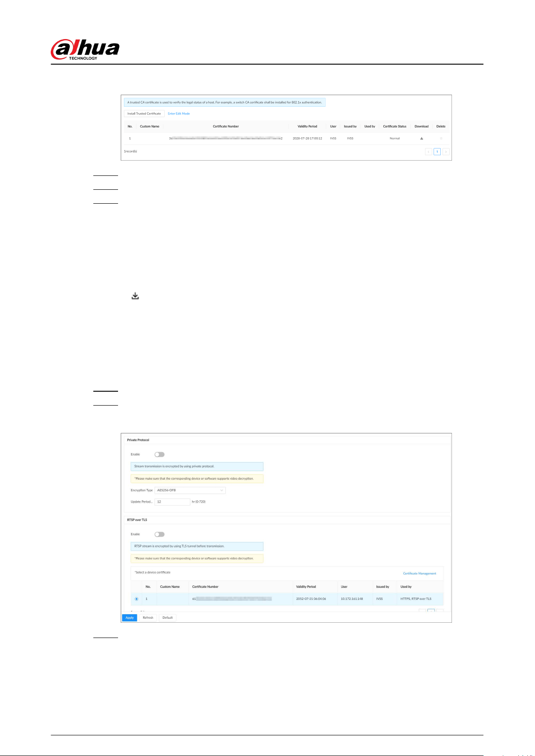Select page 1 of trusted certificates list
Screen dimensions: 535x756
[437, 152]
